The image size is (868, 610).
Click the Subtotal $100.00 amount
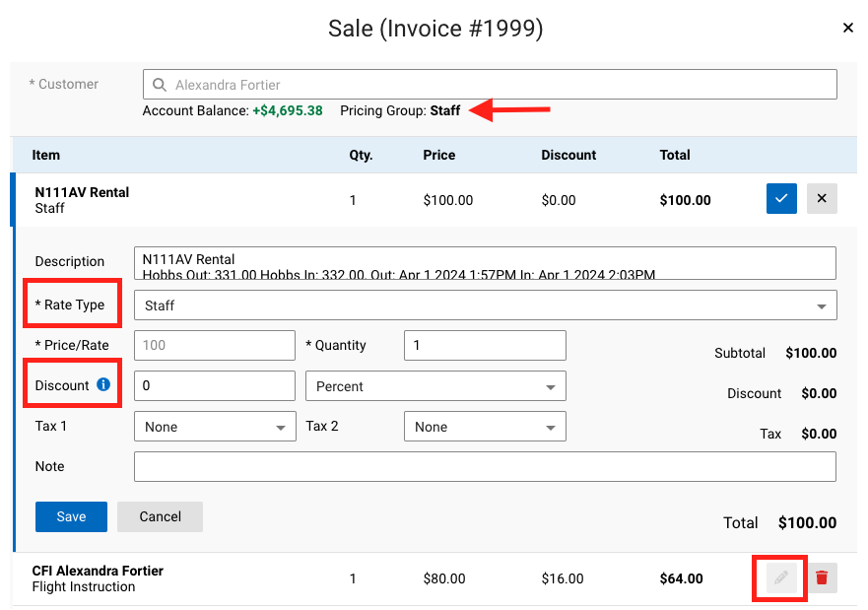point(811,353)
